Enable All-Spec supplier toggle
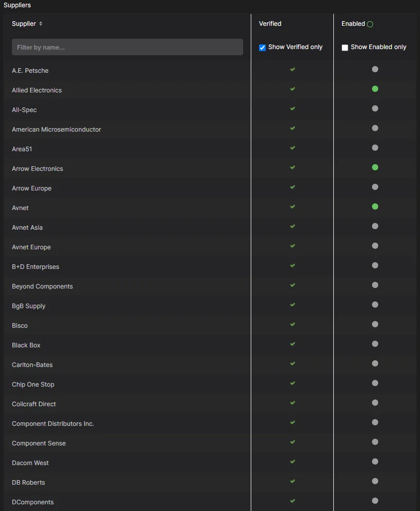Image resolution: width=420 pixels, height=511 pixels. 375,108
